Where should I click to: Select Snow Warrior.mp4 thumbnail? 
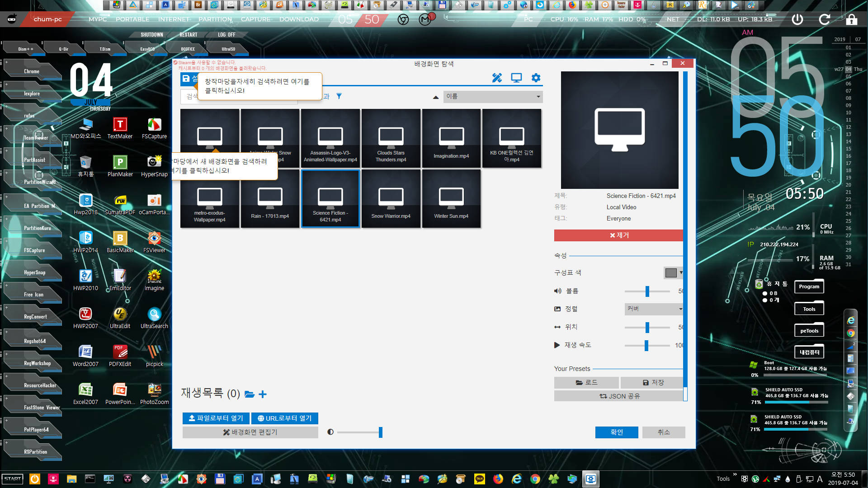(391, 198)
